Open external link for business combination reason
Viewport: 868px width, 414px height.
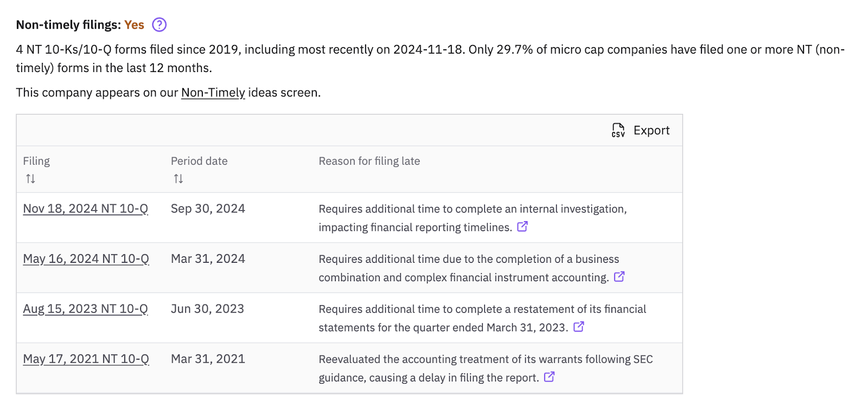point(619,277)
